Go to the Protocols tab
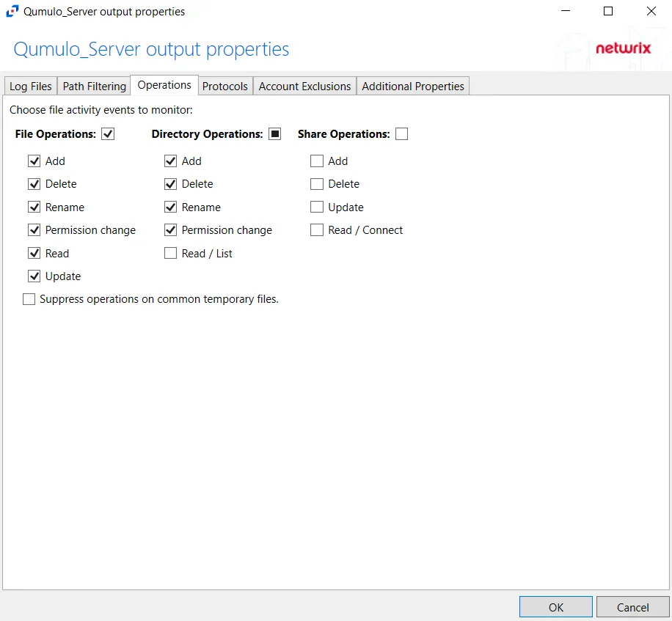 [225, 86]
